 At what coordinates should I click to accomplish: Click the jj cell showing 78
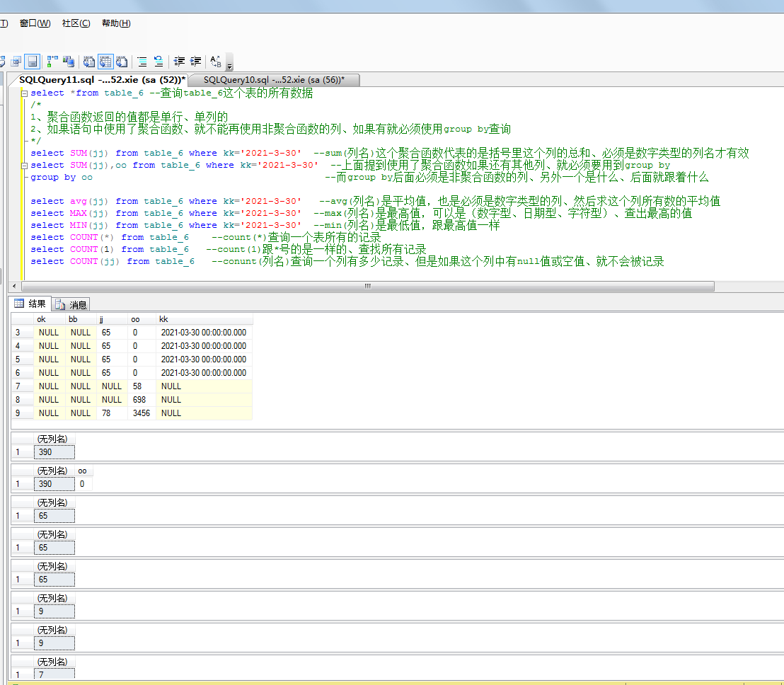112,413
